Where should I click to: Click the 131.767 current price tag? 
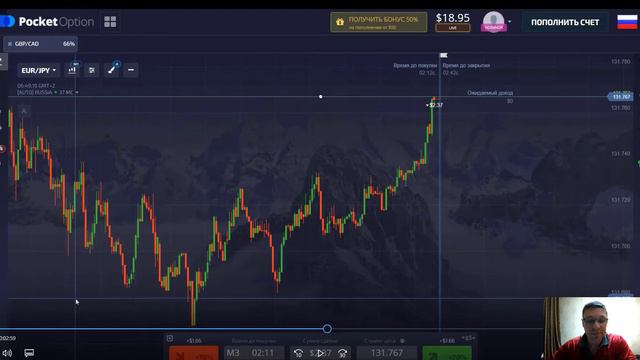pos(620,96)
